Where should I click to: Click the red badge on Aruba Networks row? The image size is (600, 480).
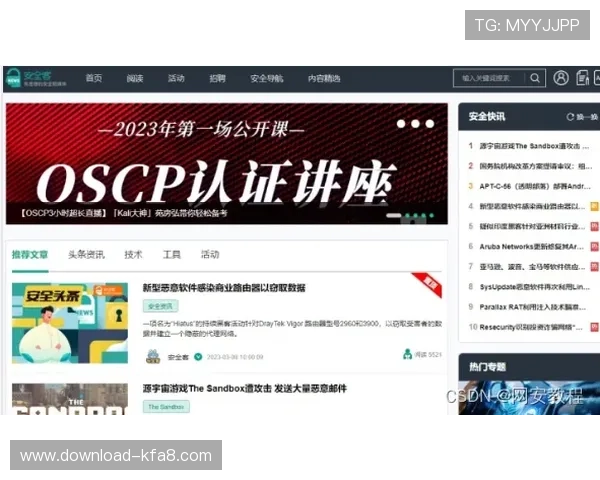pyautogui.click(x=594, y=247)
